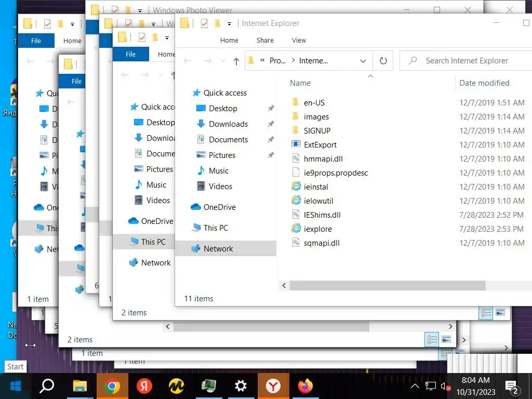Open Settings gear on taskbar
The image size is (532, 399).
[241, 386]
